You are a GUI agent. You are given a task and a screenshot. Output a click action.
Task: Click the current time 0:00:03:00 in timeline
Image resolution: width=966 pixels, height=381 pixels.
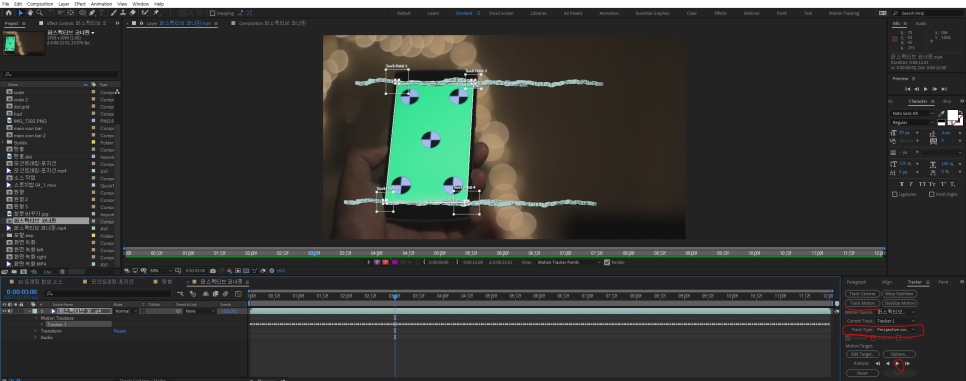click(x=22, y=292)
